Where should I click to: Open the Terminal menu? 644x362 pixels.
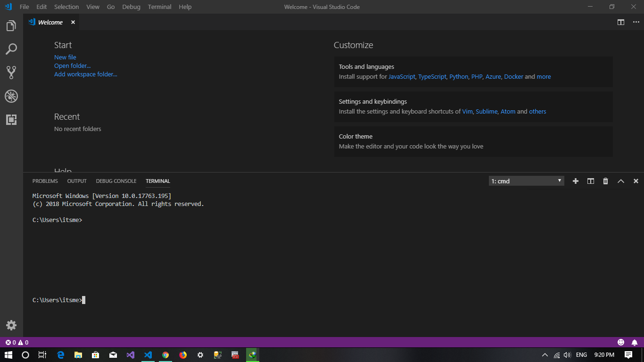[159, 7]
